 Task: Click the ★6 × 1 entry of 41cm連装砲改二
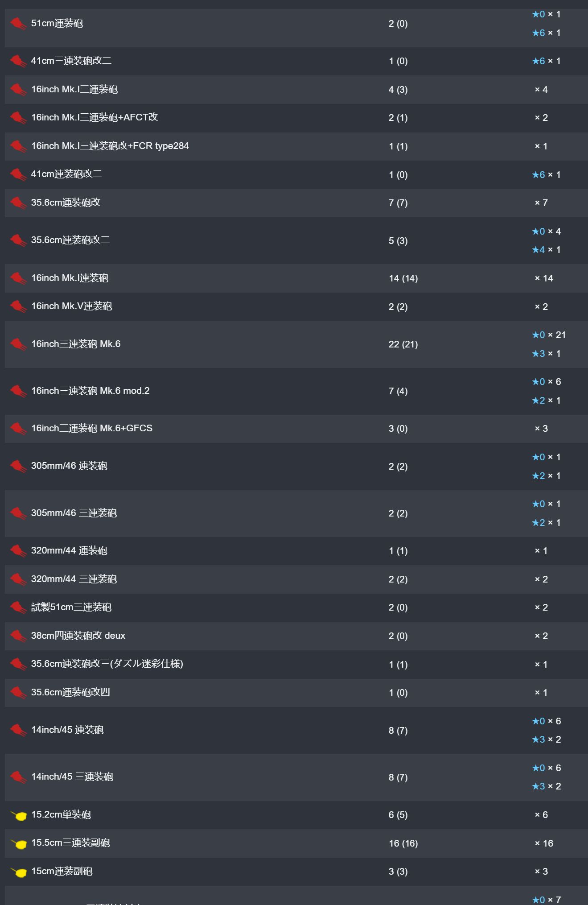point(546,175)
